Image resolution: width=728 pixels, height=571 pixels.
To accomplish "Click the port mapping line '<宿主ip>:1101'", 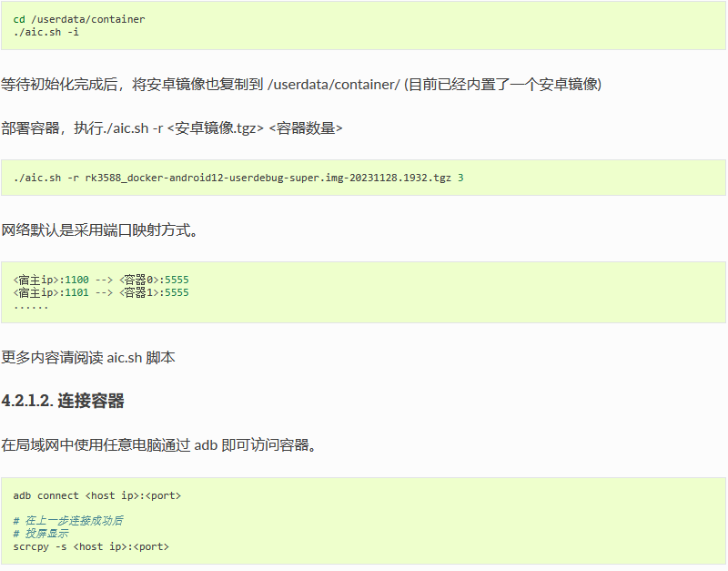I will (x=101, y=292).
